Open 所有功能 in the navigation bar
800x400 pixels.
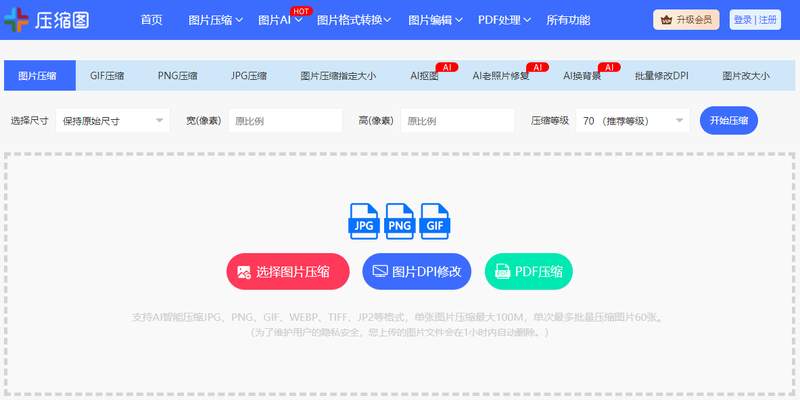tap(568, 20)
